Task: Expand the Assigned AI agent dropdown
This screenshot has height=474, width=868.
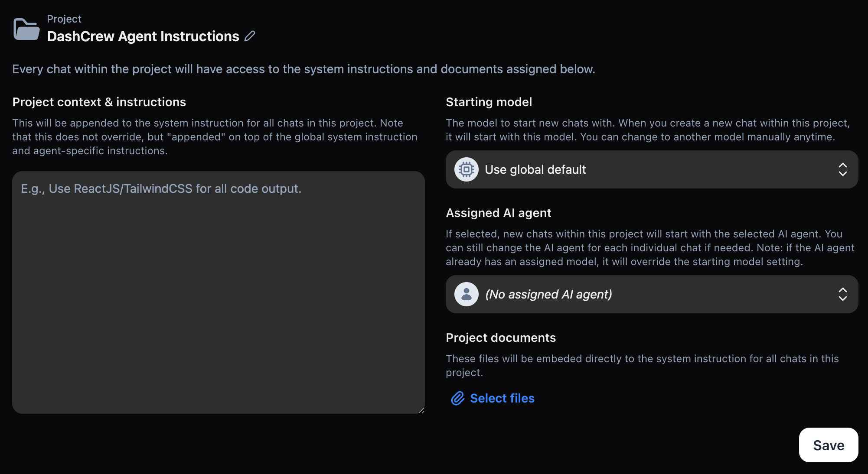Action: [652, 294]
